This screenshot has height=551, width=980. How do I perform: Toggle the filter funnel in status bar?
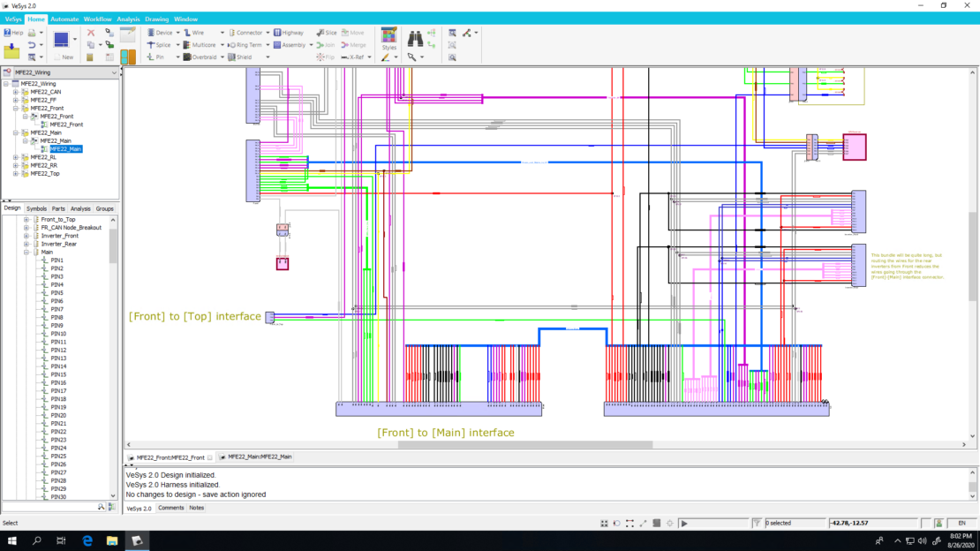click(757, 523)
